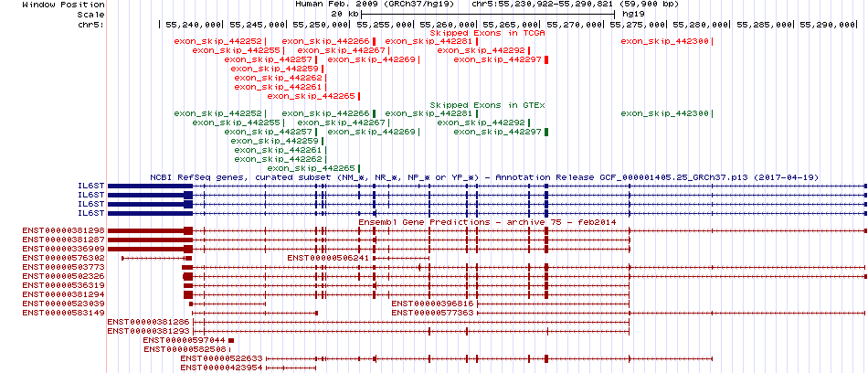Click transcript label ENST00000577363
The height and width of the screenshot is (373, 868).
(432, 313)
